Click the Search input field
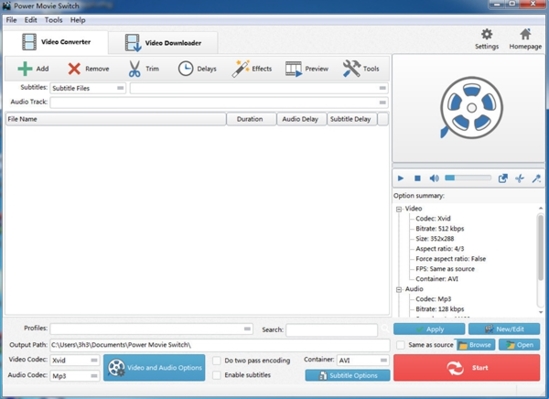 click(x=332, y=330)
